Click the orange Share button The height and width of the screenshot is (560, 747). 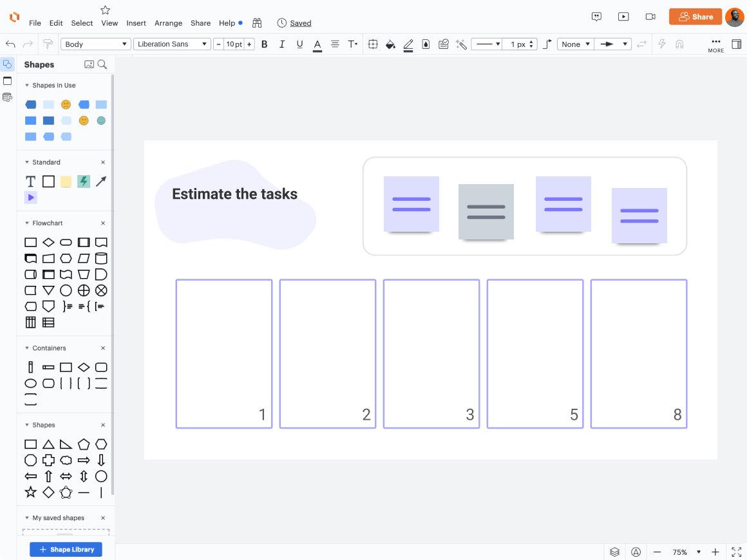(x=695, y=17)
